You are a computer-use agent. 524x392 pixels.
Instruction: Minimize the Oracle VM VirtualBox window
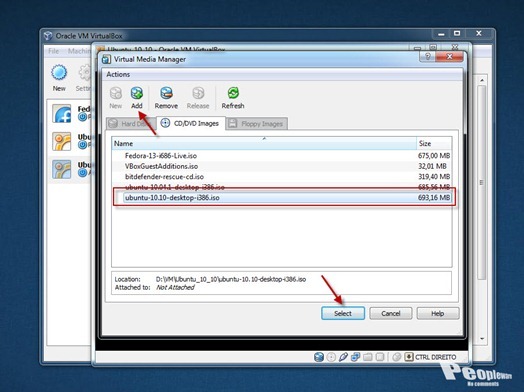click(441, 33)
